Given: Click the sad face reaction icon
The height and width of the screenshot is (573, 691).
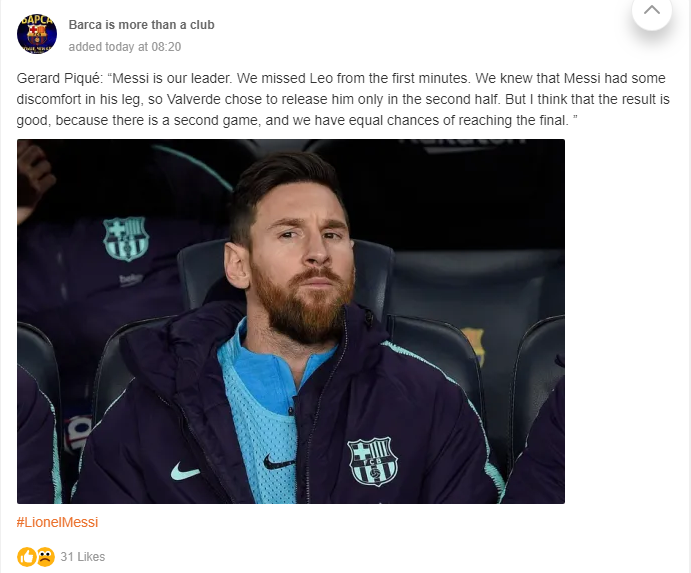Looking at the screenshot, I should click(46, 556).
